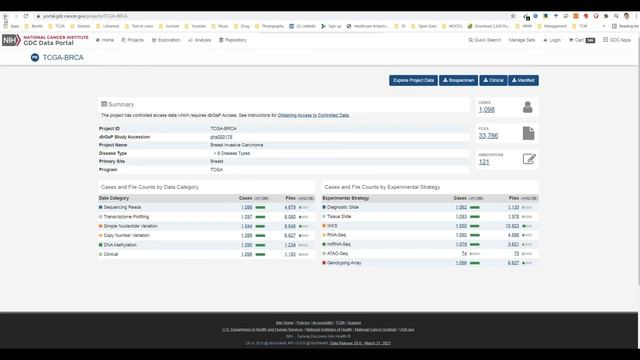This screenshot has height=360, width=640.
Task: Open the Open Data bookmarks folder
Action: tap(424, 26)
